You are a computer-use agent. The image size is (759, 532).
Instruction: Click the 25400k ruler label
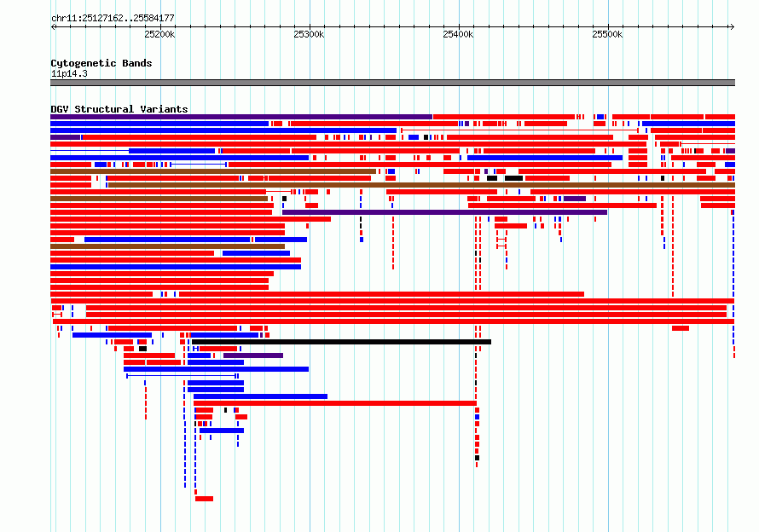pos(458,34)
